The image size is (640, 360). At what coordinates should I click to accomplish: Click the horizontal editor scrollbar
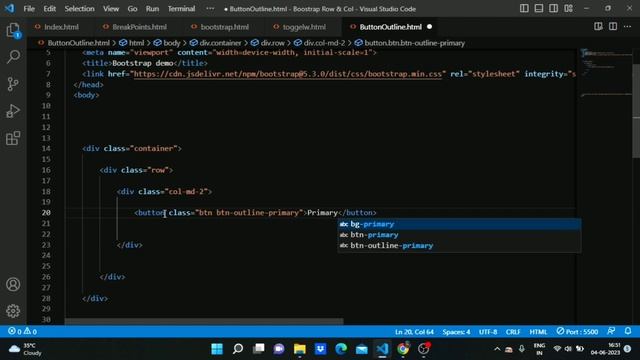[204, 321]
